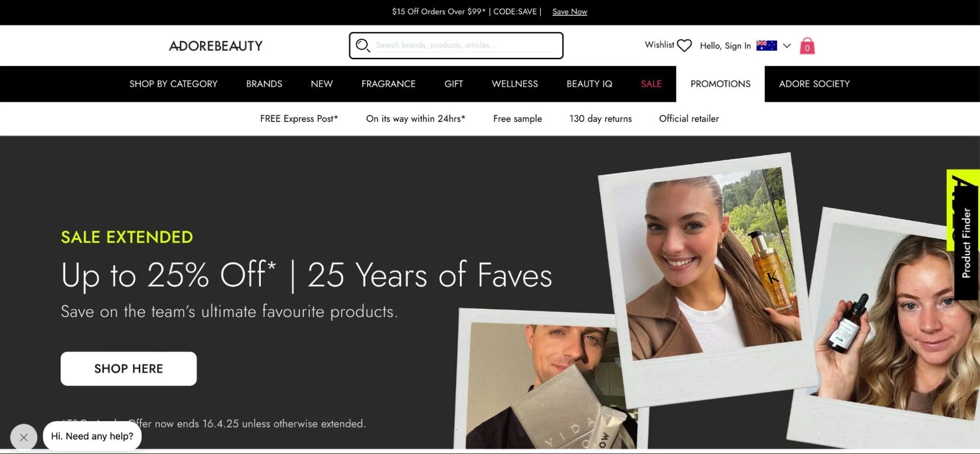Close the chat help bubble
Viewport: 980px width, 454px height.
click(24, 437)
